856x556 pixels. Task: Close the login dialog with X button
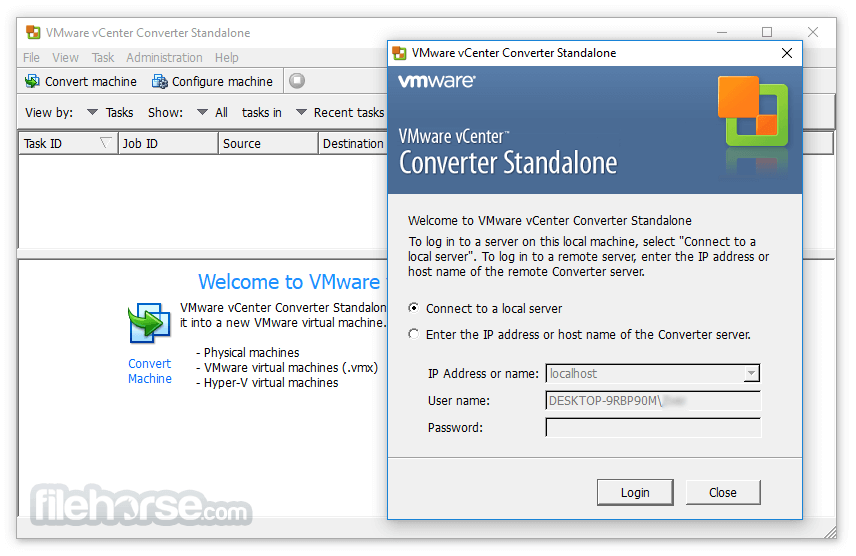(x=787, y=53)
